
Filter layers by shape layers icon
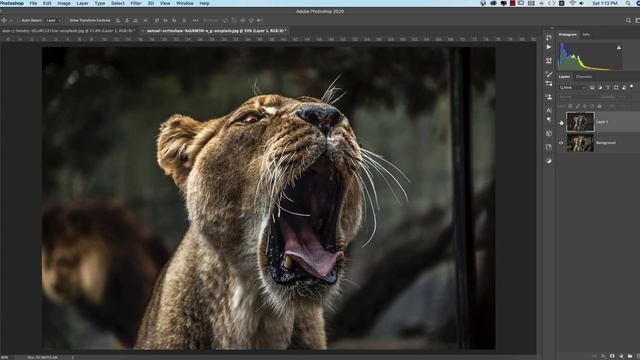(x=616, y=87)
